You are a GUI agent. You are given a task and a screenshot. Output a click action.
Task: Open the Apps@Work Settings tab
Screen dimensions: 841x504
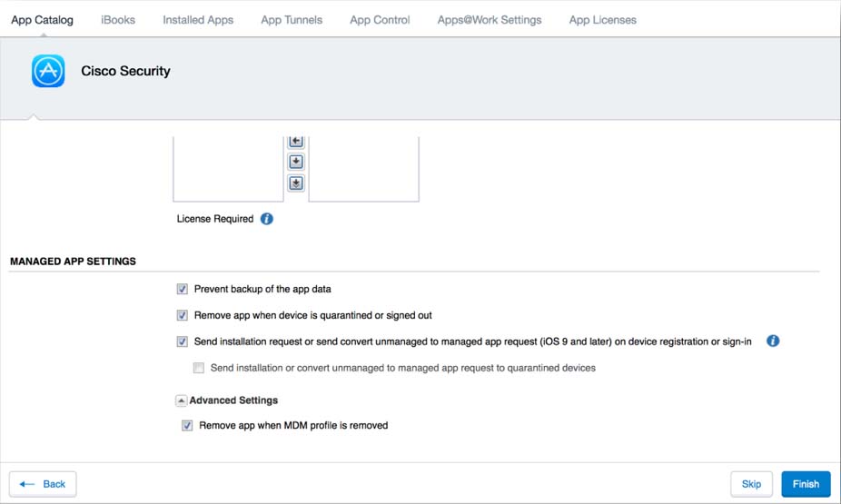(490, 20)
